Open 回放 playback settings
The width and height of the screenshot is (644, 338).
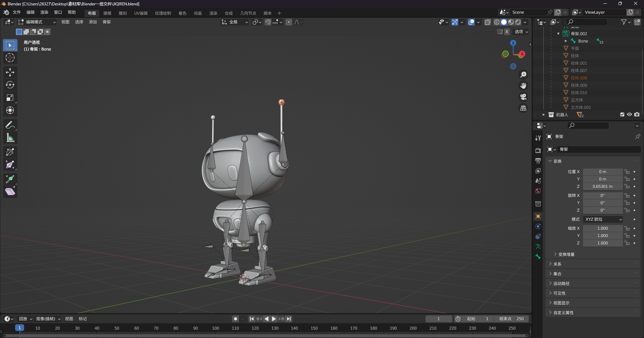tap(25, 319)
